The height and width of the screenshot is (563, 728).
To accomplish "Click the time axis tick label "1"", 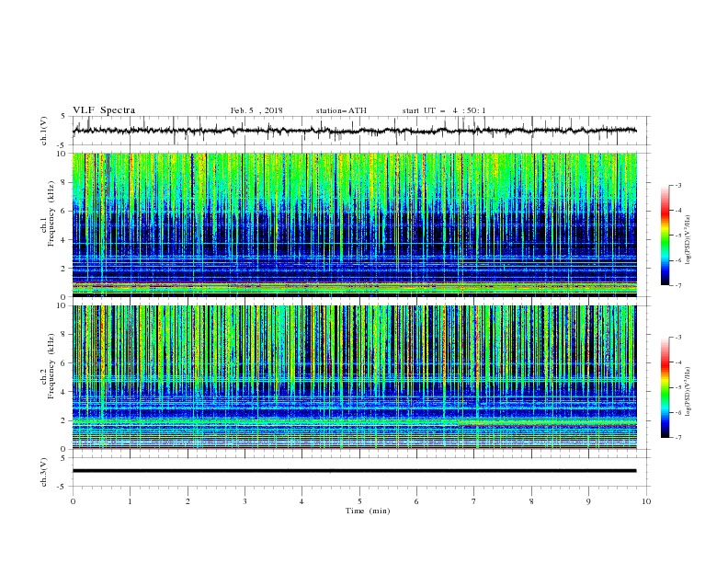I will [130, 501].
